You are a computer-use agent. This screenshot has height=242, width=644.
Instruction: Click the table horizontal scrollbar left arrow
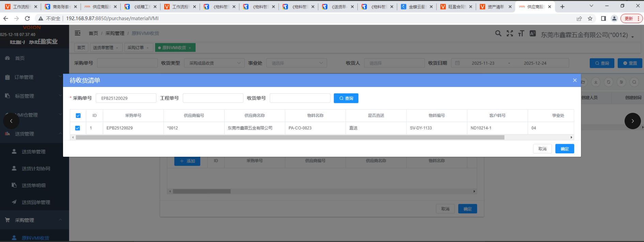(x=73, y=137)
